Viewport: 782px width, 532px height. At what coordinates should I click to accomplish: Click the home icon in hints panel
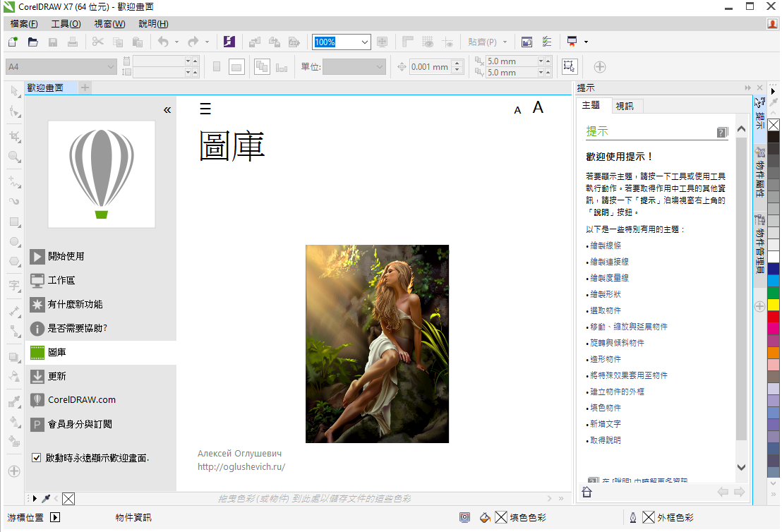[586, 492]
